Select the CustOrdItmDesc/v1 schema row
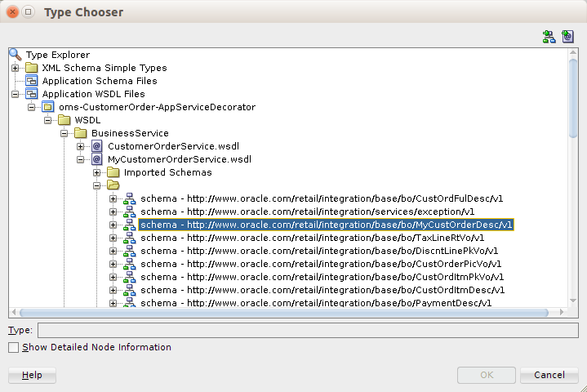This screenshot has height=392, width=587. point(322,291)
